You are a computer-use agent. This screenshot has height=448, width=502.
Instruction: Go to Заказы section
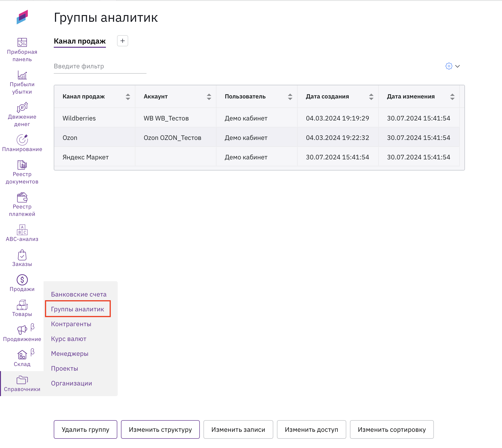[22, 259]
